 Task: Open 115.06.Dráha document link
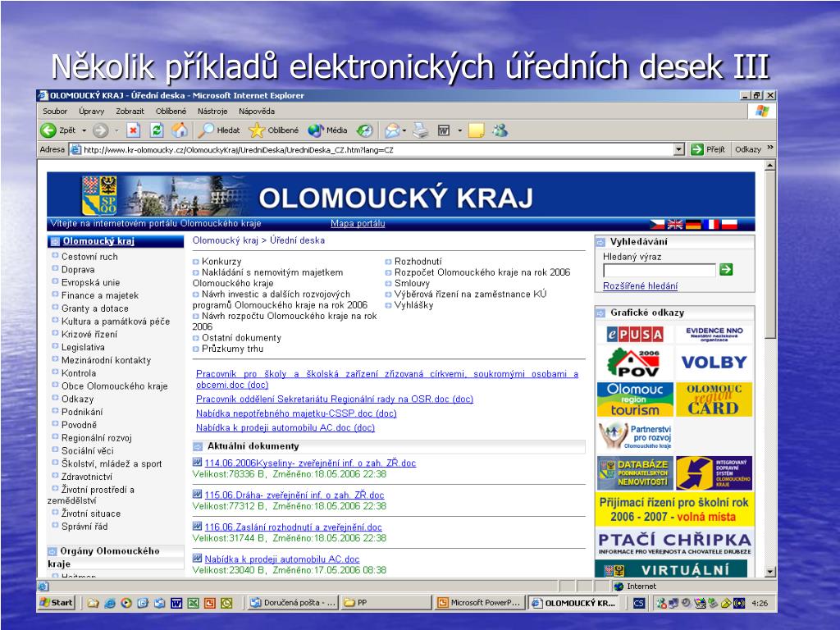tap(294, 495)
